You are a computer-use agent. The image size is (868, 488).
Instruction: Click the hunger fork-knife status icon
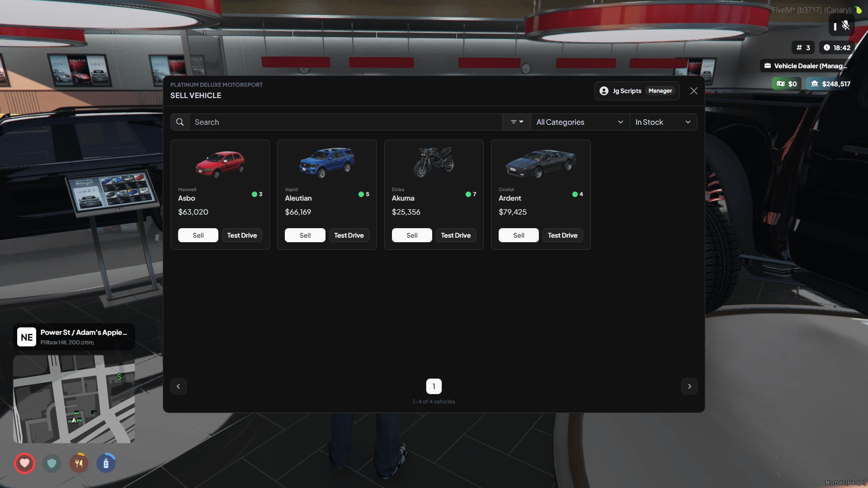point(79,463)
